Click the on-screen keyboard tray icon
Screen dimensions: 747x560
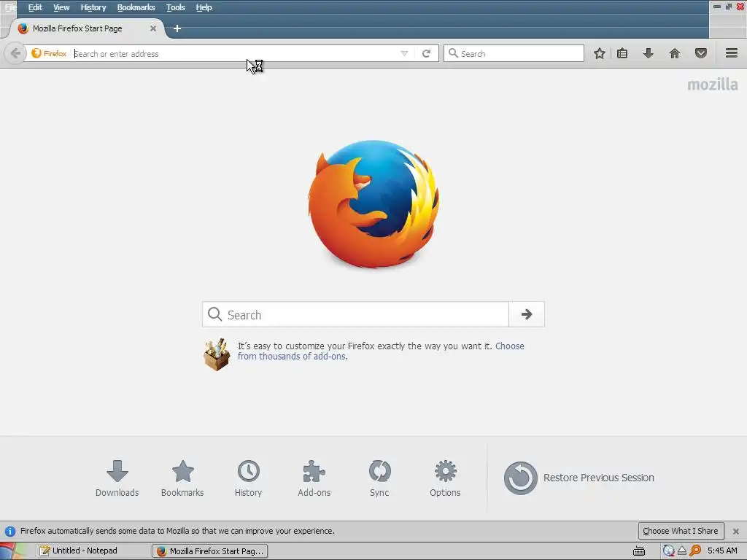tap(639, 551)
